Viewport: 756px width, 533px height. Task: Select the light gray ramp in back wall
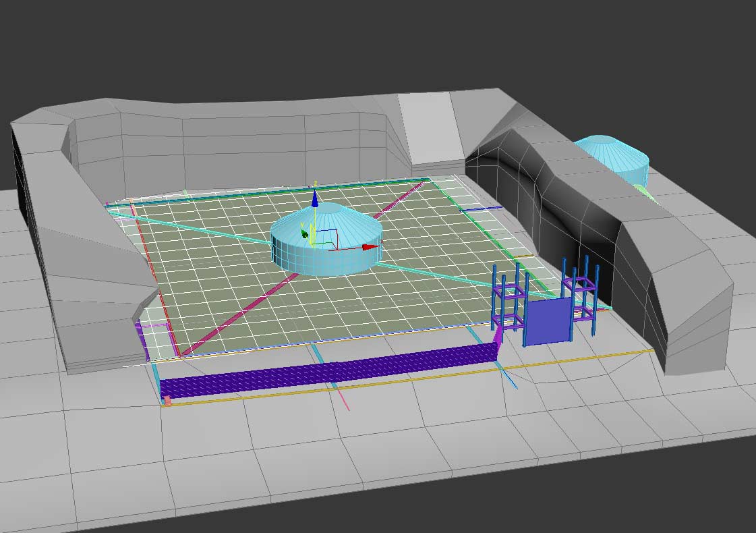coord(432,128)
